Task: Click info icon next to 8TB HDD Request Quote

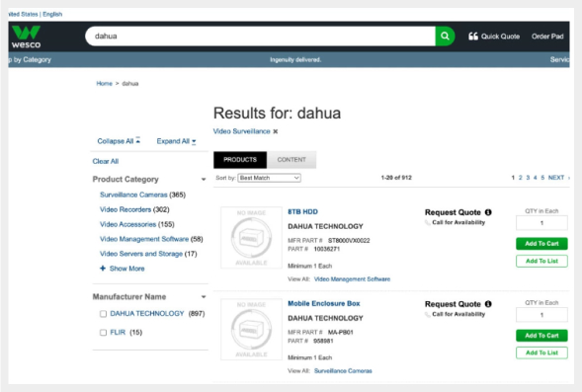Action: pos(488,212)
